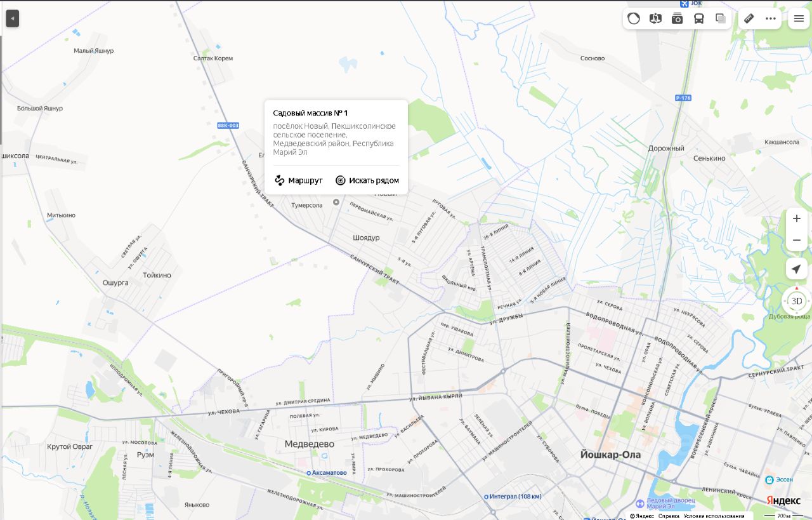Show public transport bus layer
Image resolution: width=812 pixels, height=520 pixels.
[x=698, y=18]
